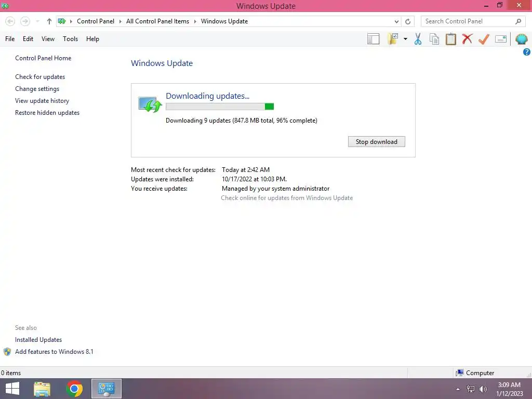Screen dimensions: 532x399
Task: Click the network tray icon
Action: click(x=471, y=389)
